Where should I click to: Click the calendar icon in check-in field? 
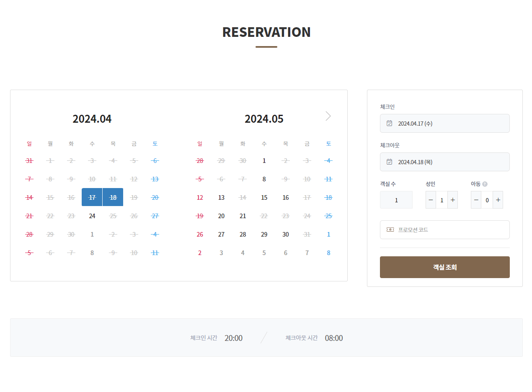tap(389, 123)
